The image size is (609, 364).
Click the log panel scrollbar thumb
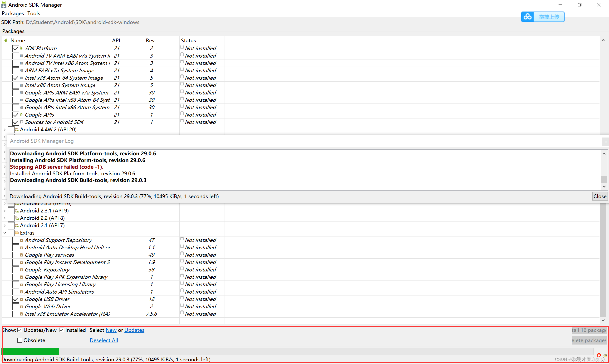click(x=604, y=179)
